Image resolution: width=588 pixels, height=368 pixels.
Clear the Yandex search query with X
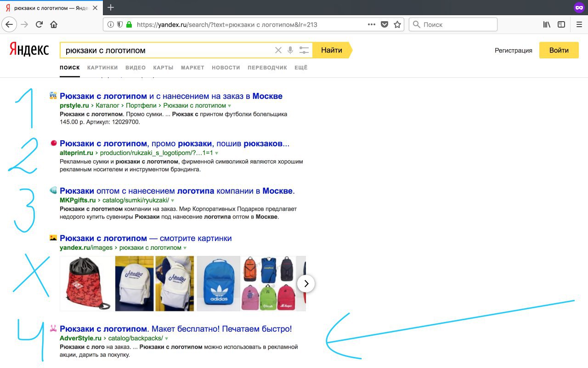(278, 50)
